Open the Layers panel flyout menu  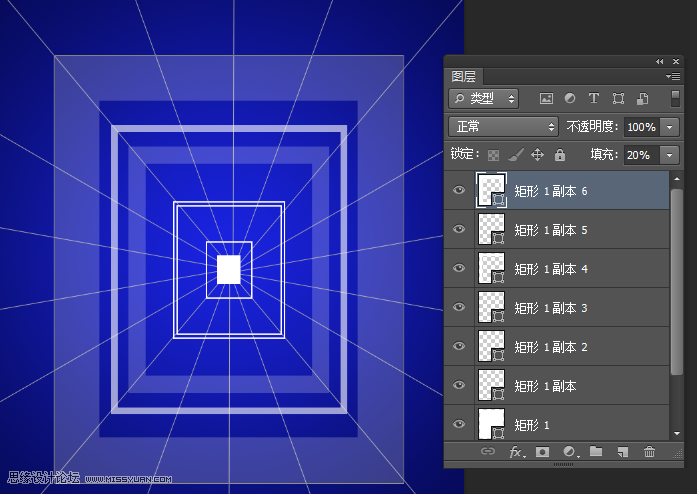[673, 76]
